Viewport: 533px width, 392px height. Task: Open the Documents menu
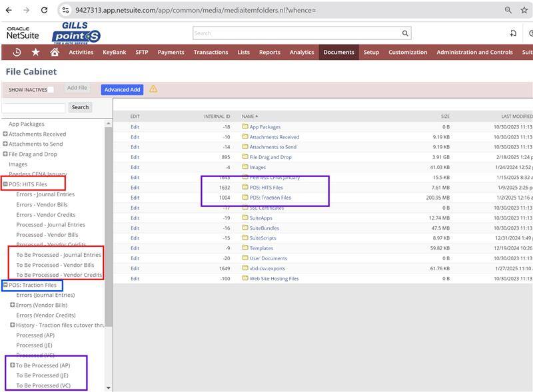click(338, 53)
